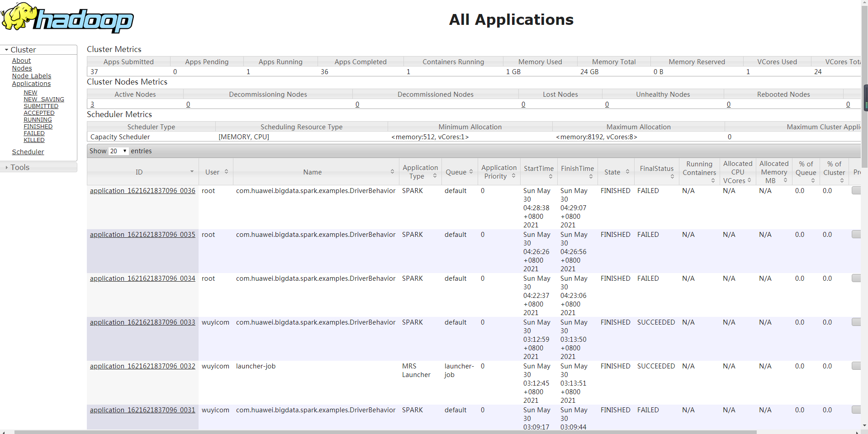Click the Active Nodes count link

pos(92,104)
